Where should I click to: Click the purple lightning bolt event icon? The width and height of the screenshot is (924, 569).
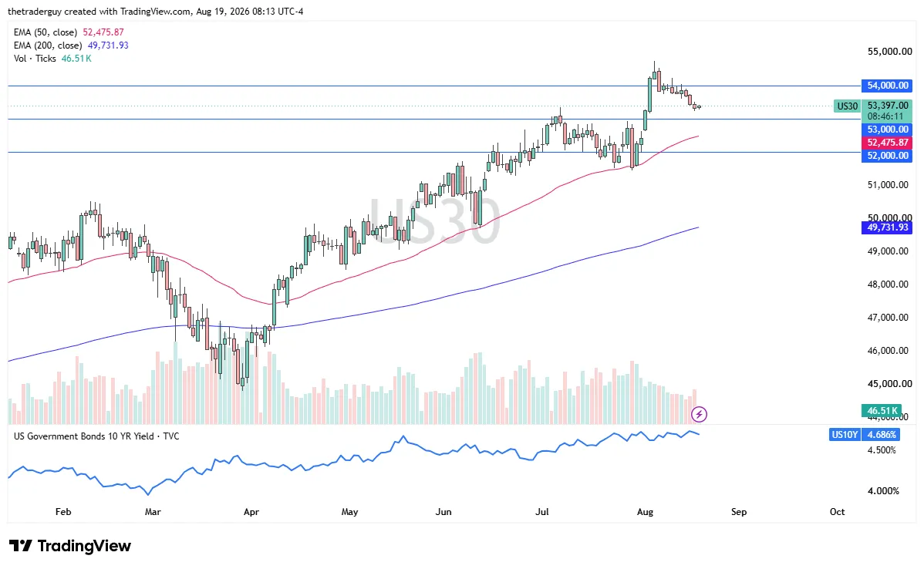click(x=699, y=415)
